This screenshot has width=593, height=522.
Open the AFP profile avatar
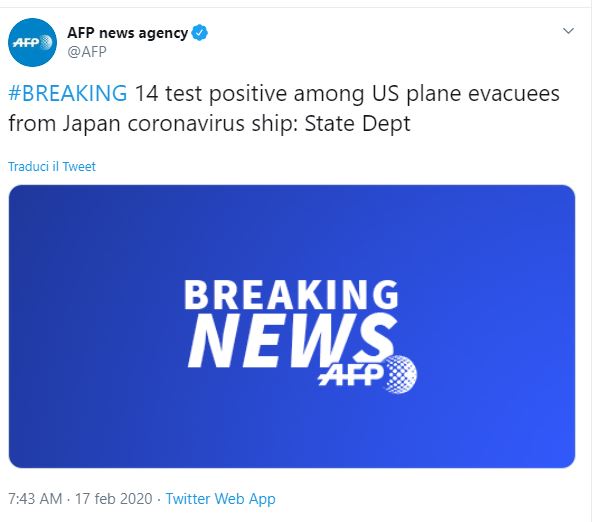[33, 42]
